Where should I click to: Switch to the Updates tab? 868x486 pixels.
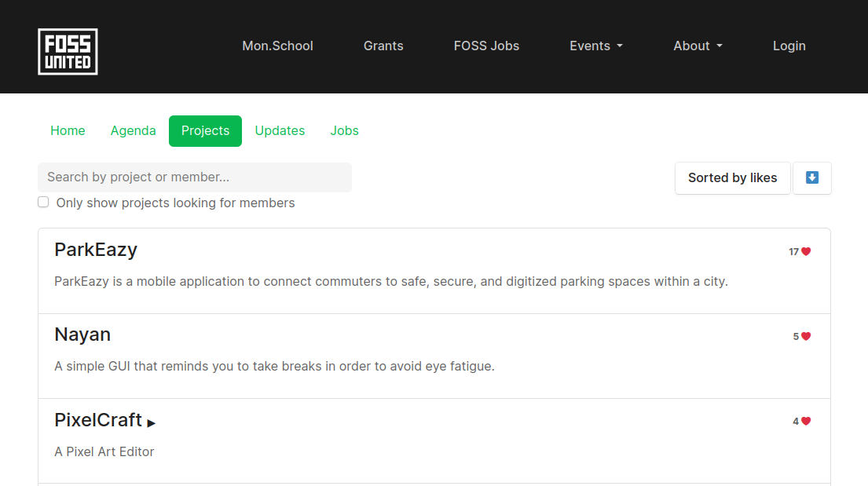coord(280,130)
